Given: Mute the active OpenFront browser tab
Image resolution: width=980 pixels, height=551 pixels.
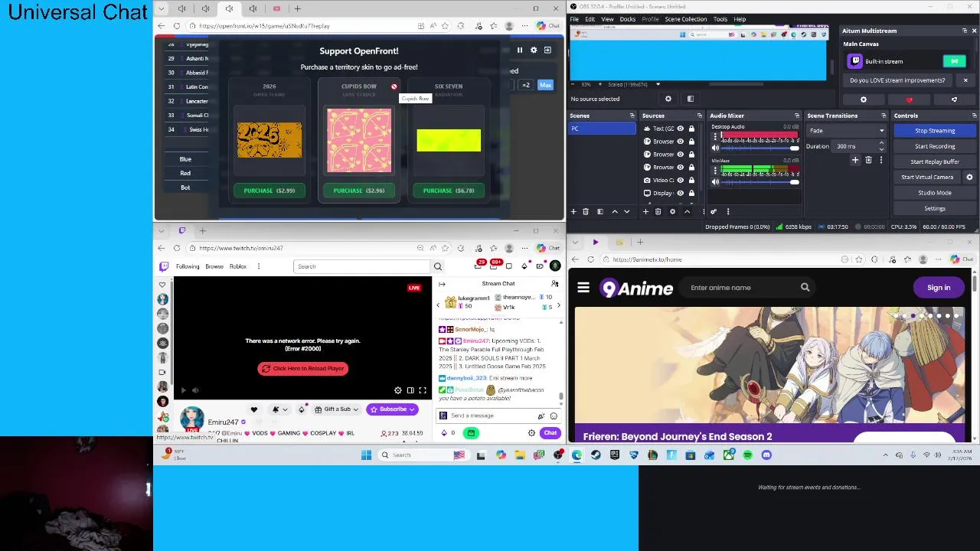Looking at the screenshot, I should [229, 8].
